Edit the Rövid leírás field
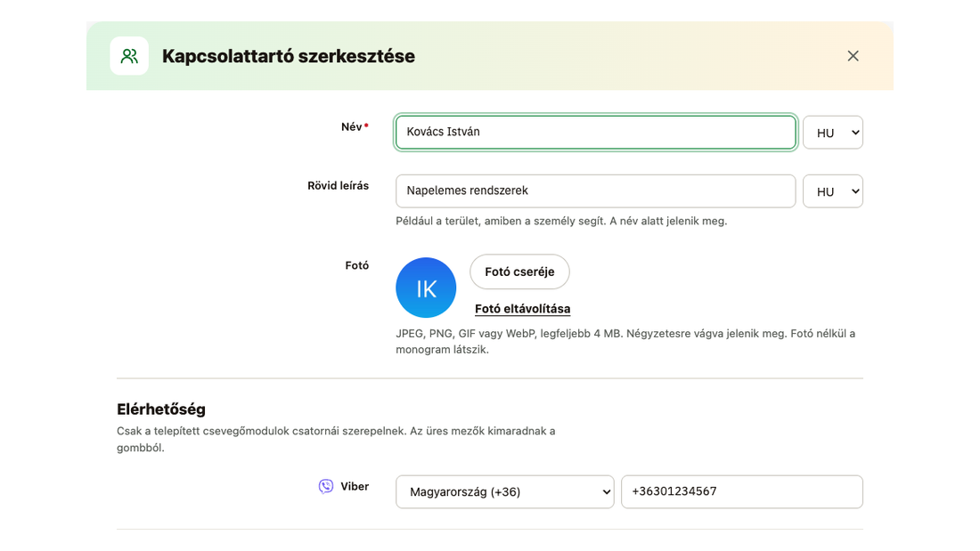Image resolution: width=980 pixels, height=551 pixels. tap(596, 190)
